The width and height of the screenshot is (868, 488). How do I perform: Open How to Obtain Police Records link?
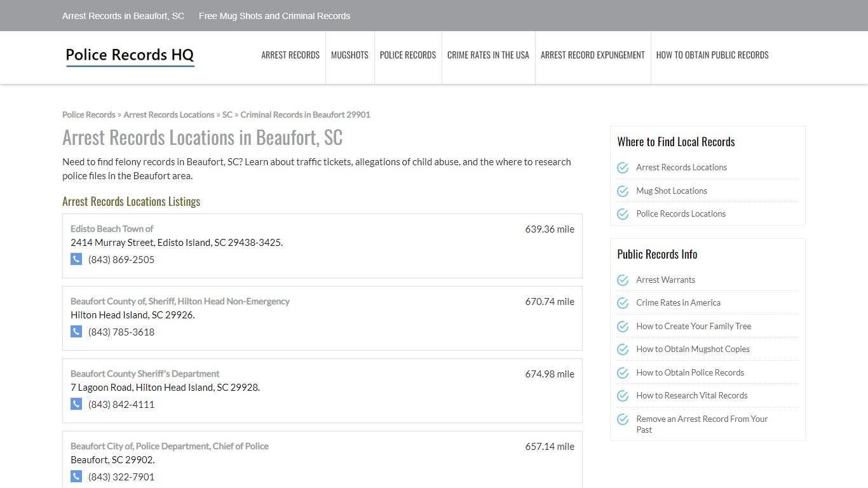[x=690, y=373]
